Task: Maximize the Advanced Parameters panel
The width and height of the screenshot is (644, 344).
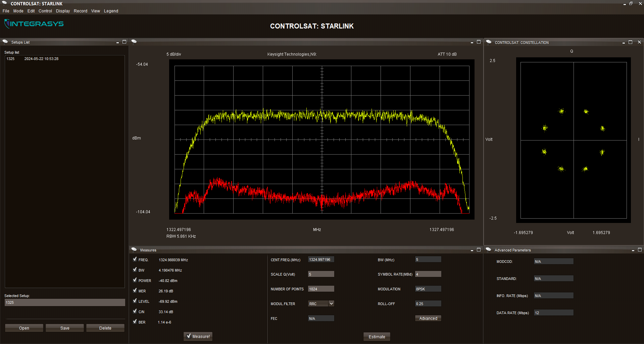Action: click(640, 250)
